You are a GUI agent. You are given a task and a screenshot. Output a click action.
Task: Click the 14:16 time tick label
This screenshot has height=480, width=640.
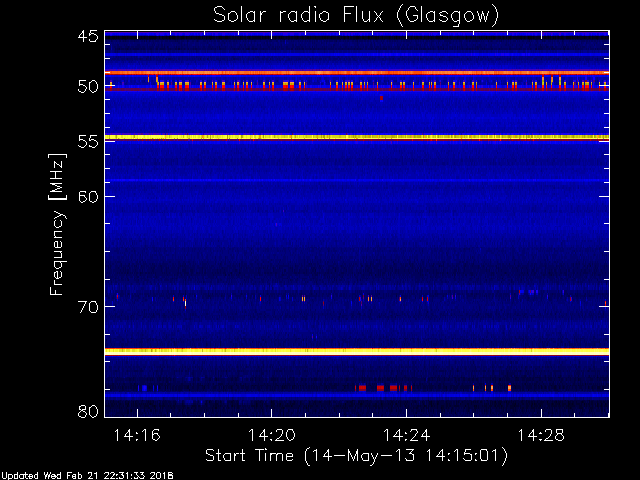click(x=137, y=435)
